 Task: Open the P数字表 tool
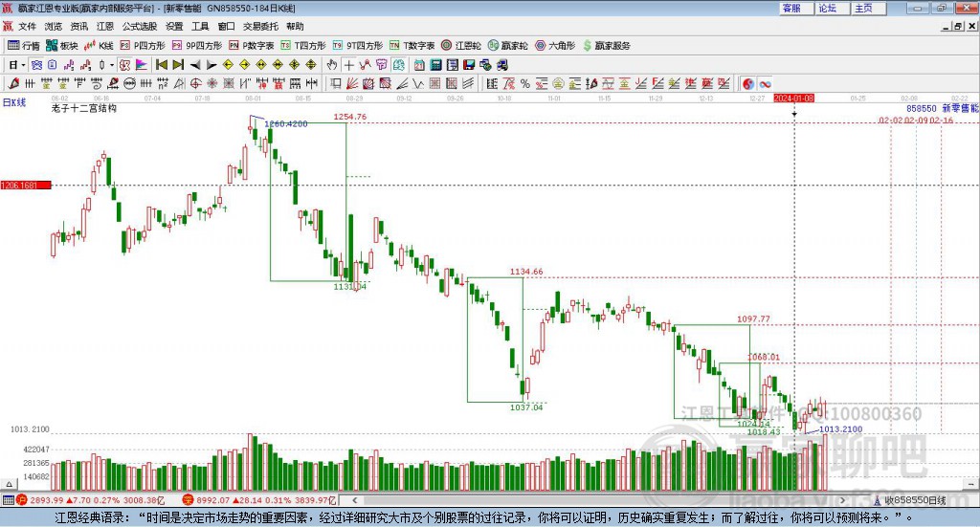point(252,46)
